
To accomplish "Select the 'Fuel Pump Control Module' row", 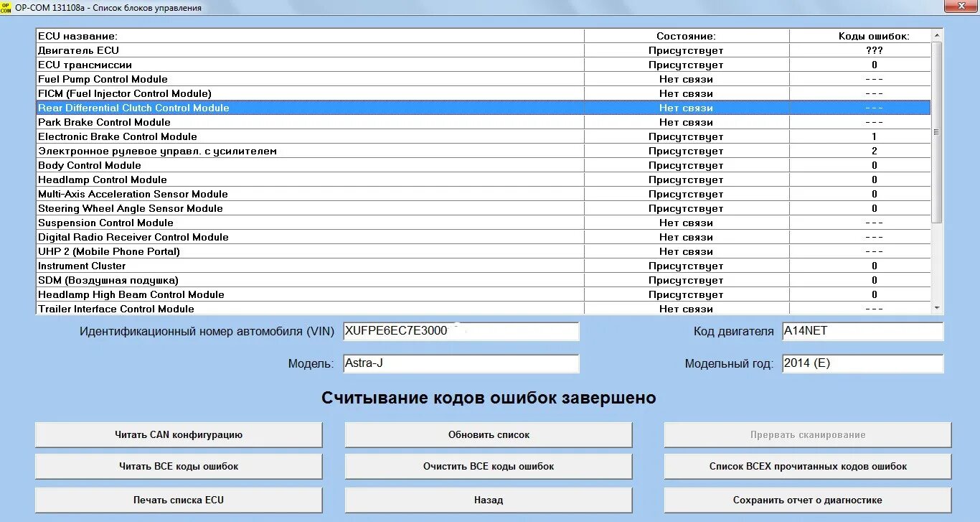I will click(x=484, y=79).
